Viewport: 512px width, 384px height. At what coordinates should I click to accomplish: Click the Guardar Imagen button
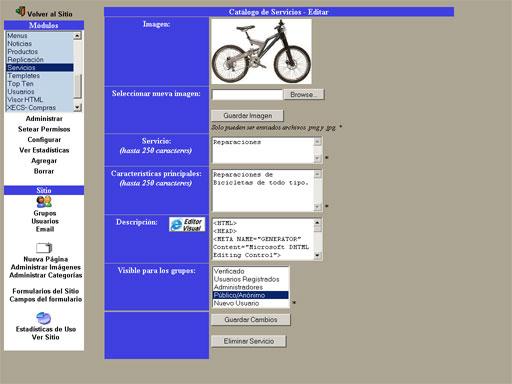tap(248, 116)
